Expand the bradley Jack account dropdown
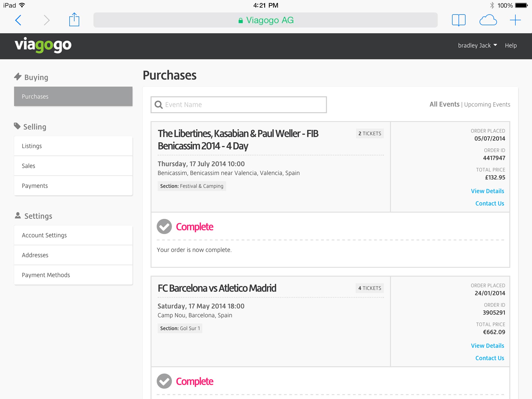This screenshot has height=399, width=532. (x=477, y=45)
